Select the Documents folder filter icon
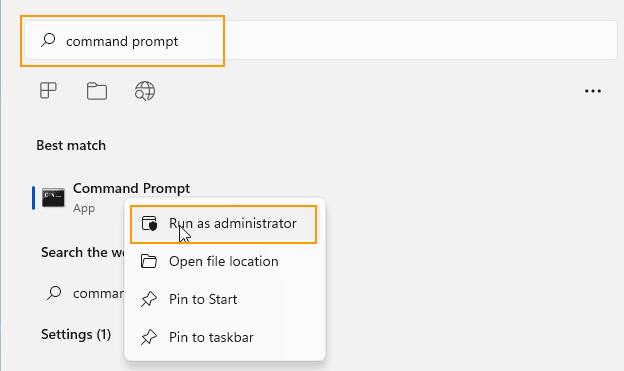The height and width of the screenshot is (371, 624). [97, 91]
